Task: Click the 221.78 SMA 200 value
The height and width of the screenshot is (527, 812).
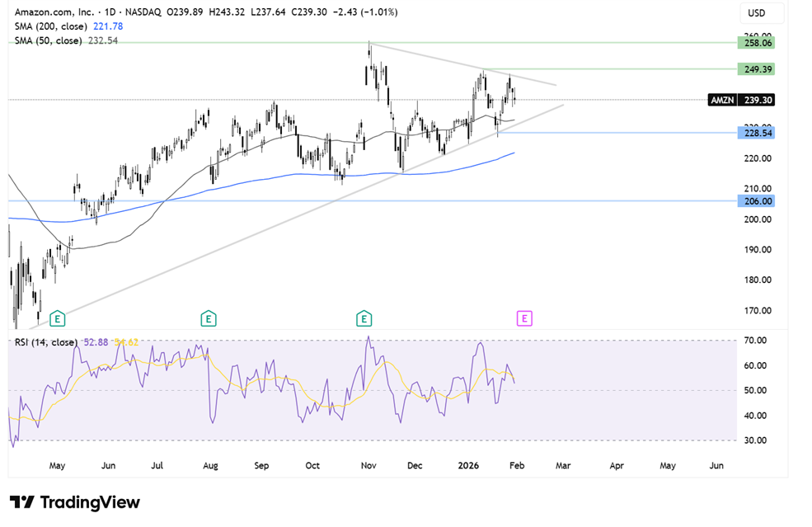Action: pyautogui.click(x=108, y=26)
